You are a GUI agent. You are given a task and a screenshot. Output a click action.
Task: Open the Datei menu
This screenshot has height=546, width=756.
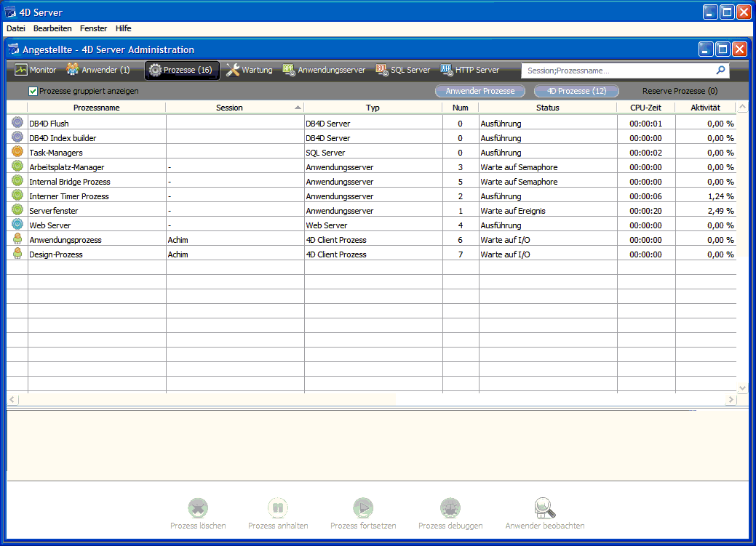(16, 28)
